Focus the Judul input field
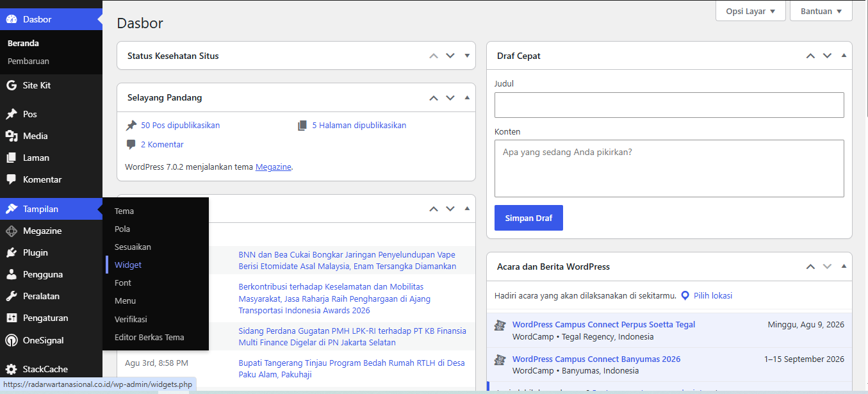Viewport: 868px width, 394px height. [669, 105]
